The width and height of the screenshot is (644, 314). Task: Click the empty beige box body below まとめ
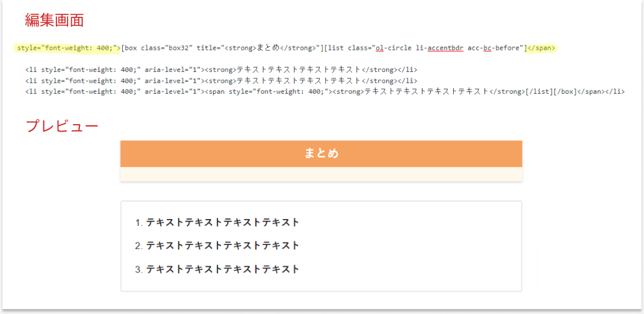321,174
